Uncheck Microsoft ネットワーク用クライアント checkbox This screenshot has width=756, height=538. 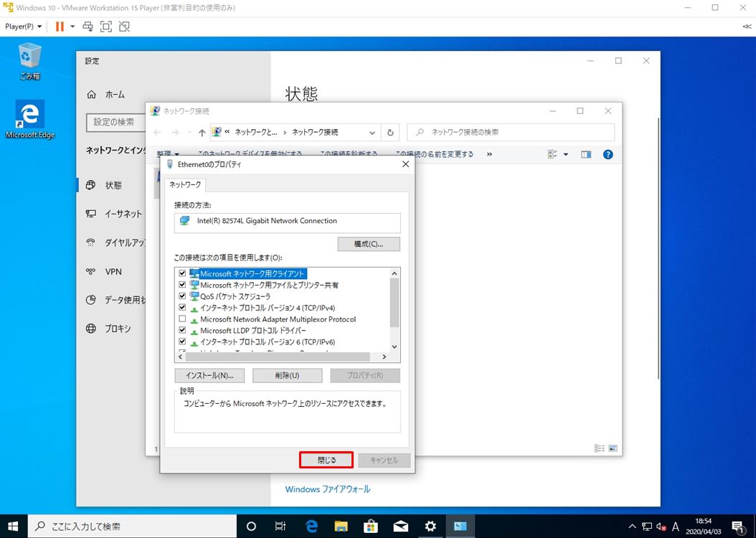click(182, 273)
